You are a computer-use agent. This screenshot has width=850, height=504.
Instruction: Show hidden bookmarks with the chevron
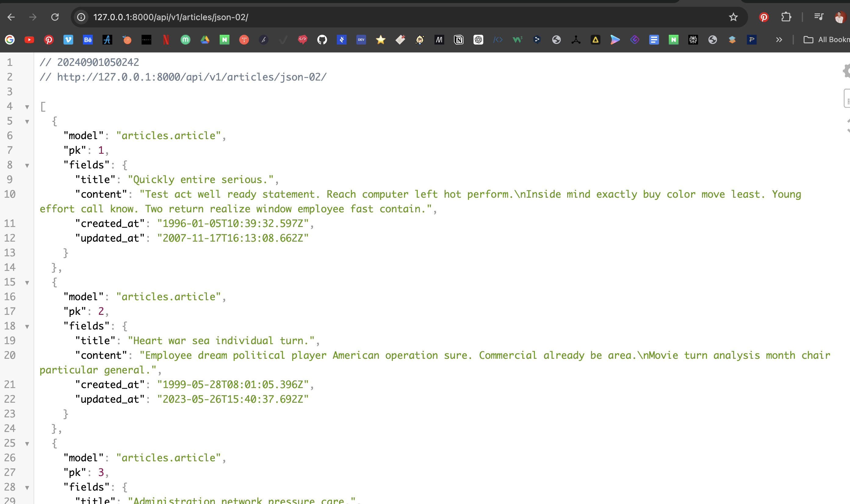pos(779,40)
